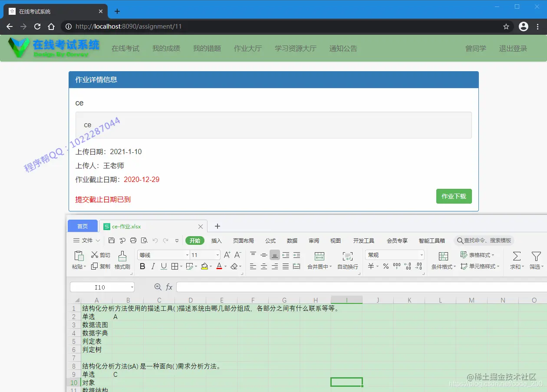Click the green 作业下载 download button
Image resolution: width=547 pixels, height=392 pixels.
pyautogui.click(x=454, y=196)
